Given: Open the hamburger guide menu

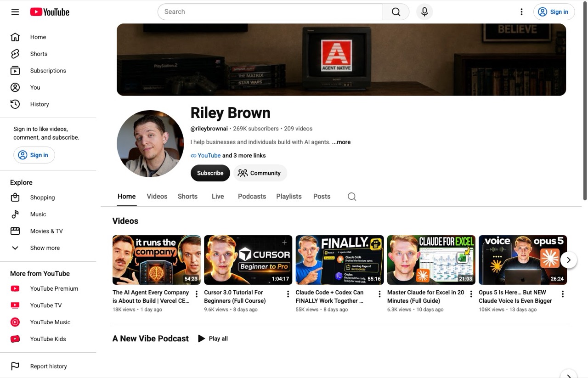Looking at the screenshot, I should [x=15, y=12].
